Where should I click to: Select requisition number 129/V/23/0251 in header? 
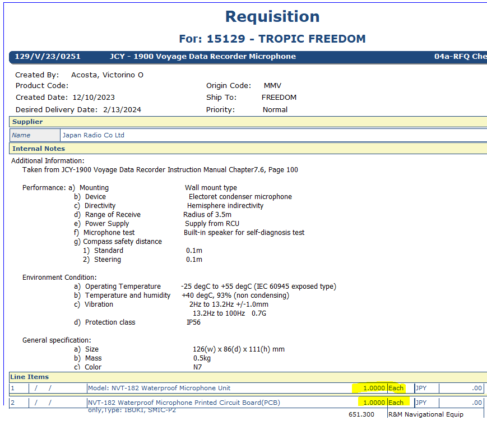coord(48,57)
